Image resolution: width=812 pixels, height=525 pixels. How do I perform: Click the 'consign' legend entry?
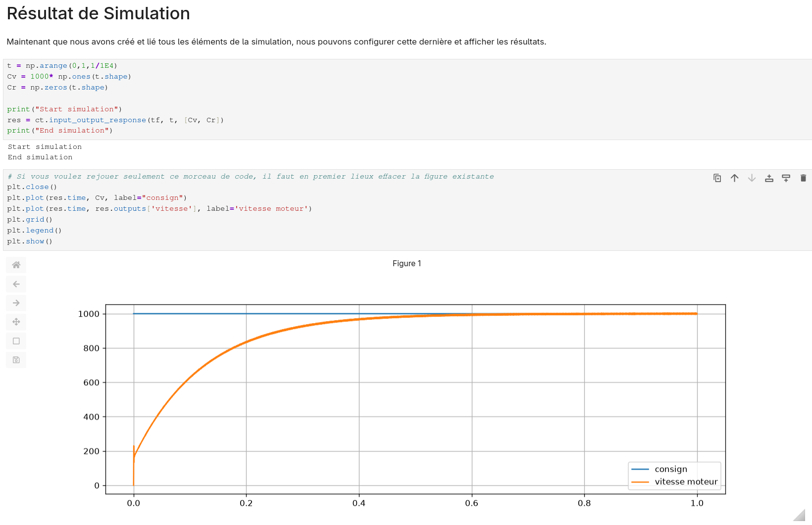click(660, 469)
